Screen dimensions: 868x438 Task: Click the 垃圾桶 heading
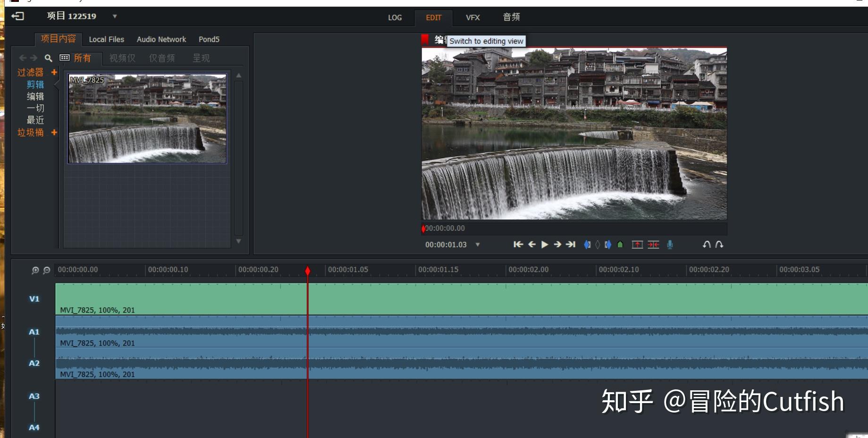click(30, 133)
